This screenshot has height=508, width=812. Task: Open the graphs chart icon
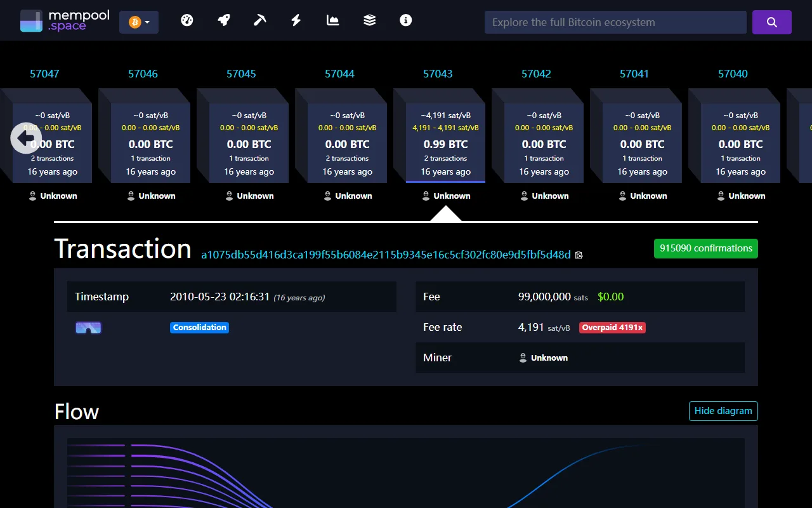(333, 20)
